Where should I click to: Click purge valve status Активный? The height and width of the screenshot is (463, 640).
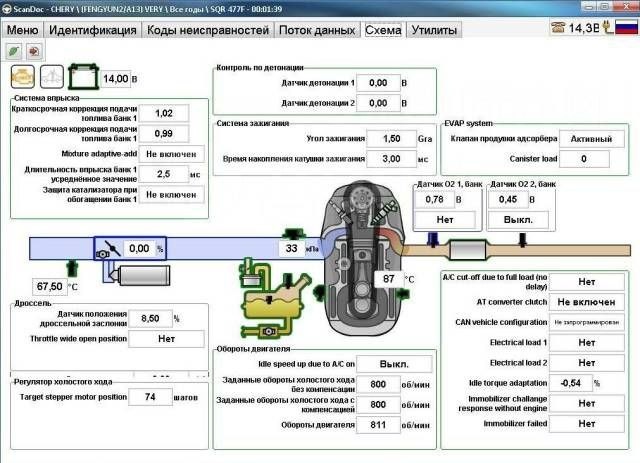tap(591, 139)
